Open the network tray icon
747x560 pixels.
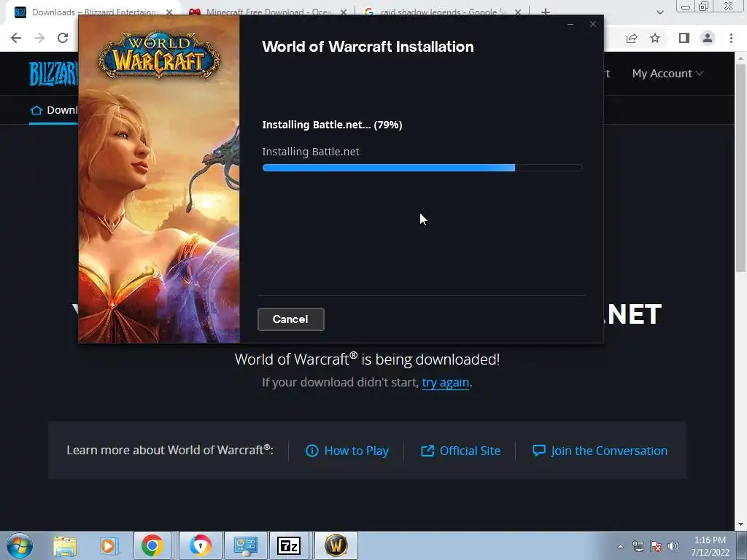coord(638,546)
